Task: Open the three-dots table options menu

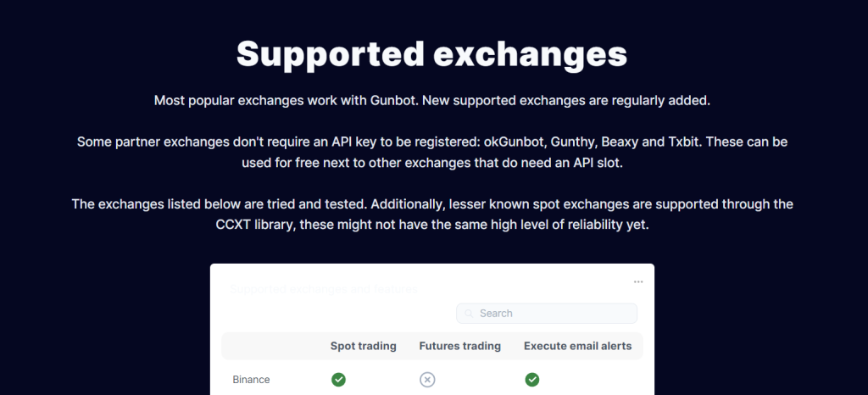Action: (x=638, y=281)
